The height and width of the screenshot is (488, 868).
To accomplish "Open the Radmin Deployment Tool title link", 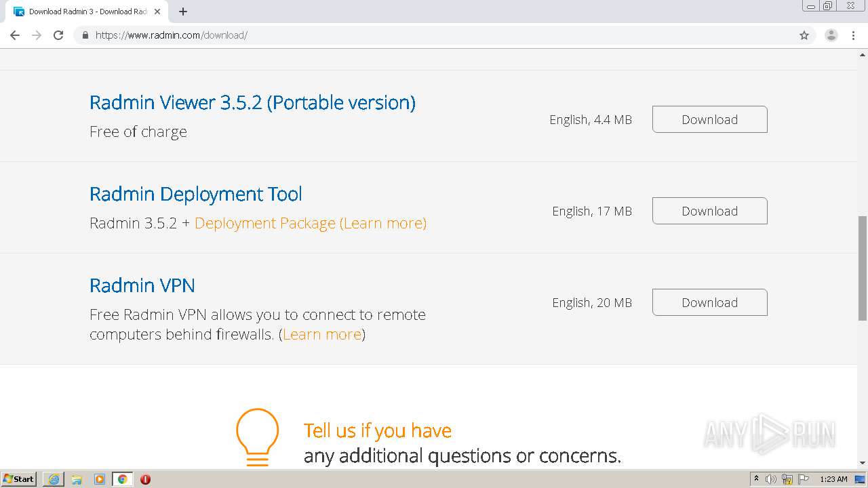I will point(196,194).
